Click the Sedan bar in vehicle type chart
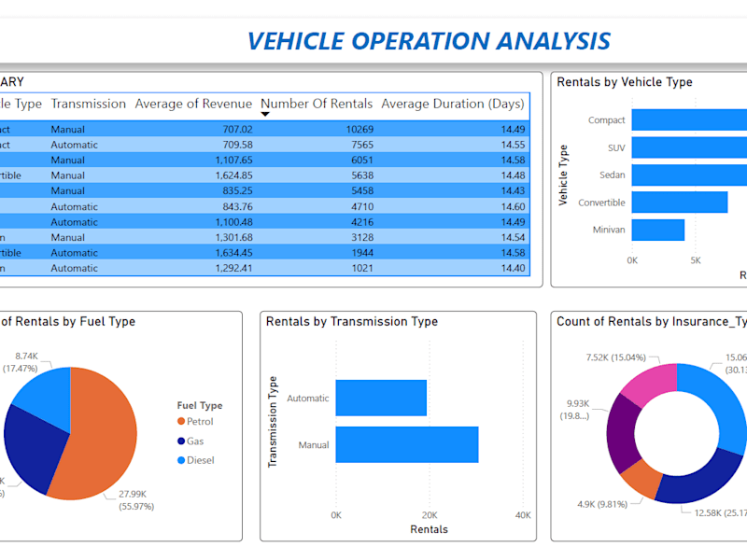Image resolution: width=747 pixels, height=560 pixels. click(x=689, y=175)
